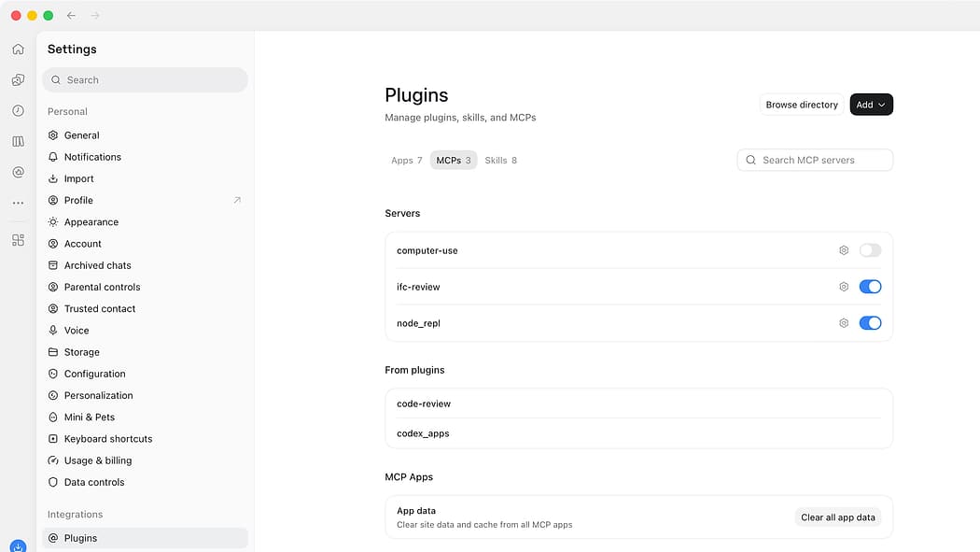Click the computer-use server name
Viewport: 980px width, 552px height.
point(427,250)
